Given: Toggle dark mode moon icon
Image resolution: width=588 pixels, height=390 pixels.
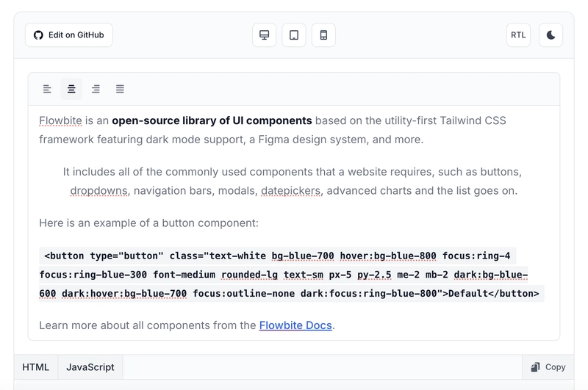Looking at the screenshot, I should 551,35.
